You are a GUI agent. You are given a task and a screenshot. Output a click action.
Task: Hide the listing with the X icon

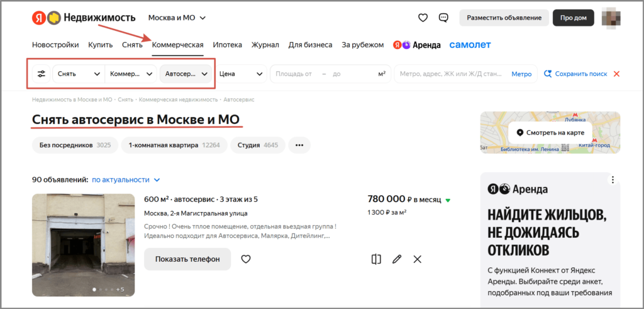(x=418, y=259)
